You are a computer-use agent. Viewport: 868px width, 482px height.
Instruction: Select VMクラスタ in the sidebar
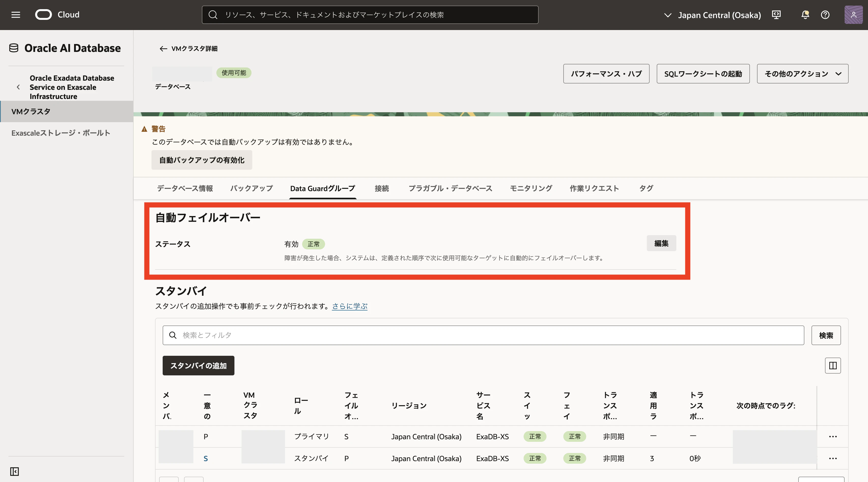(67, 111)
